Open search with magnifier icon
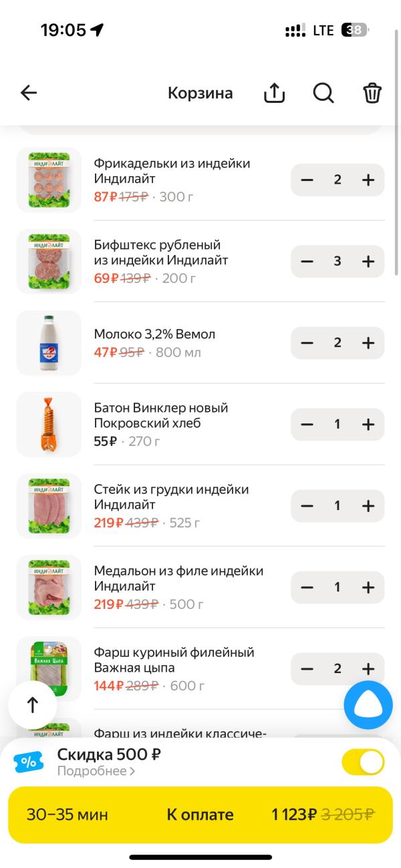 pos(323,93)
